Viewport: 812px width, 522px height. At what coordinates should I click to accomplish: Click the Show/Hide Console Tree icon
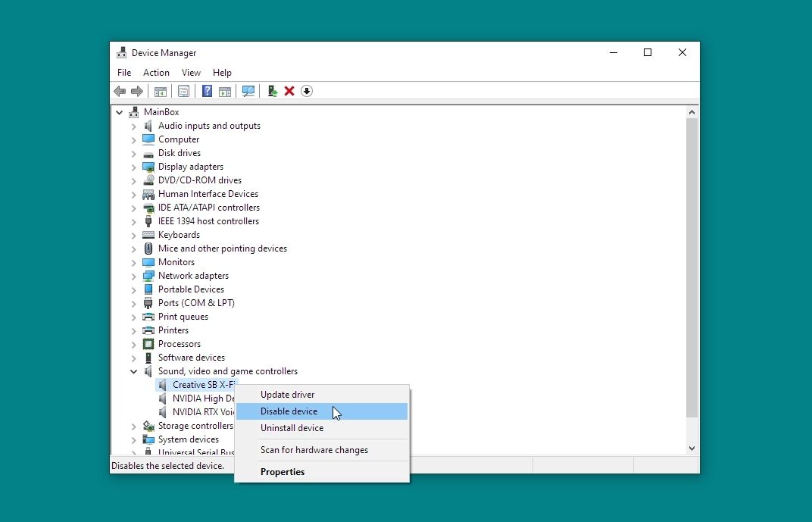161,91
